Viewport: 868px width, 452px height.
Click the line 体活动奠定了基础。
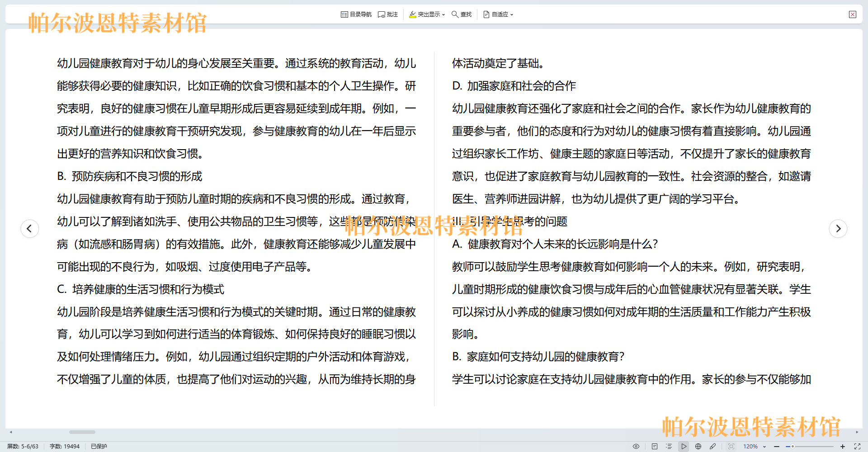498,63
